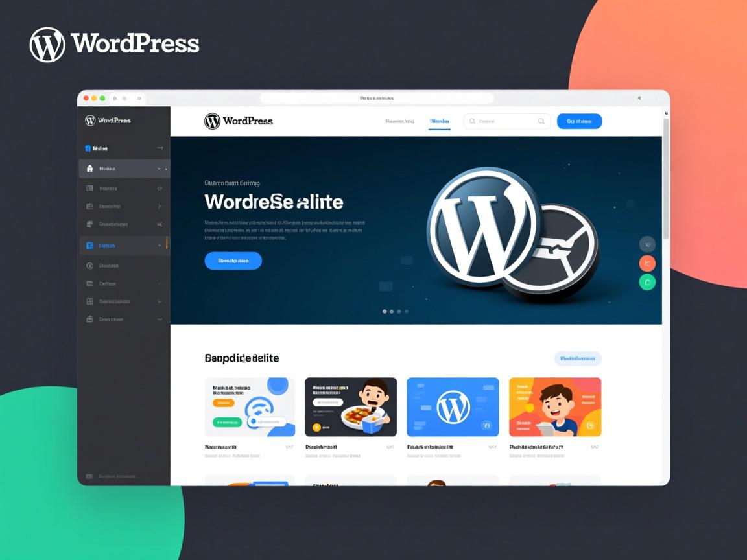Image resolution: width=747 pixels, height=560 pixels.
Task: Click the blue Get Started button in the header
Action: [579, 121]
